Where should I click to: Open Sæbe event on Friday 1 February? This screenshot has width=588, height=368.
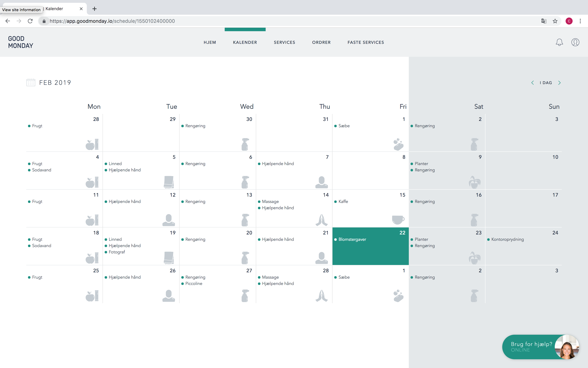pyautogui.click(x=344, y=126)
